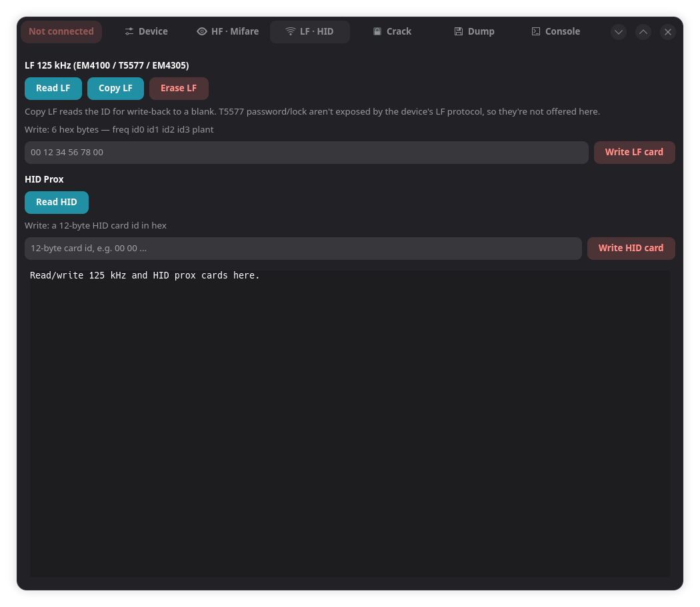The height and width of the screenshot is (607, 700).
Task: Click the output log text area
Action: pos(349,423)
